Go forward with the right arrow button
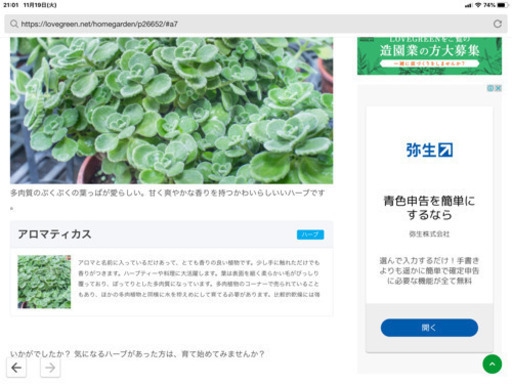 click(x=50, y=368)
